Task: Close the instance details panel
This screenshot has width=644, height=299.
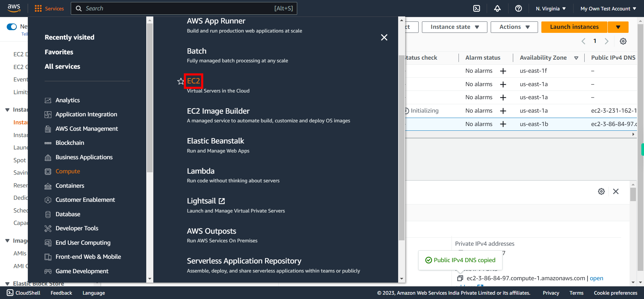Action: (x=616, y=191)
